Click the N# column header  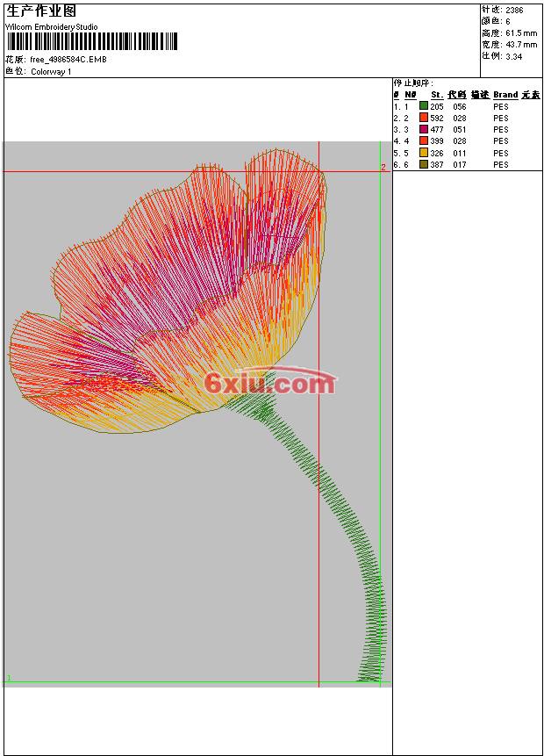411,95
